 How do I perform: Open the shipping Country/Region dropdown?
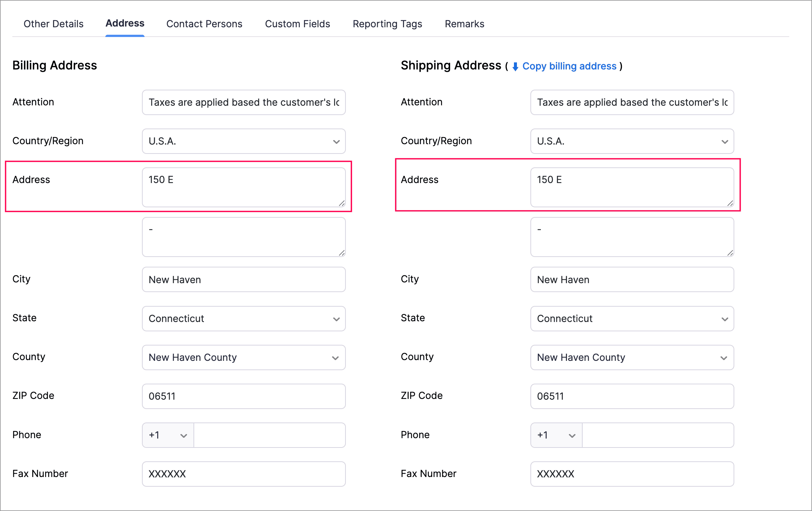(724, 141)
